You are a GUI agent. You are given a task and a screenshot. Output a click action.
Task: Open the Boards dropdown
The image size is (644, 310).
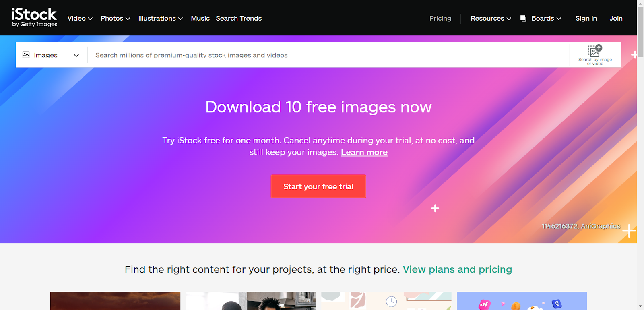(546, 18)
